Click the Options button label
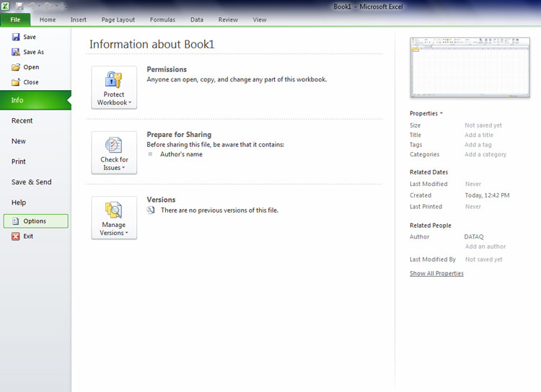The image size is (541, 392). click(x=35, y=221)
